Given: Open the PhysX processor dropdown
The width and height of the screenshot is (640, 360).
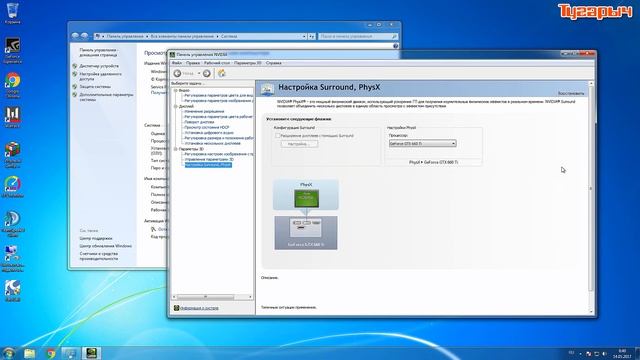Looking at the screenshot, I should point(422,144).
